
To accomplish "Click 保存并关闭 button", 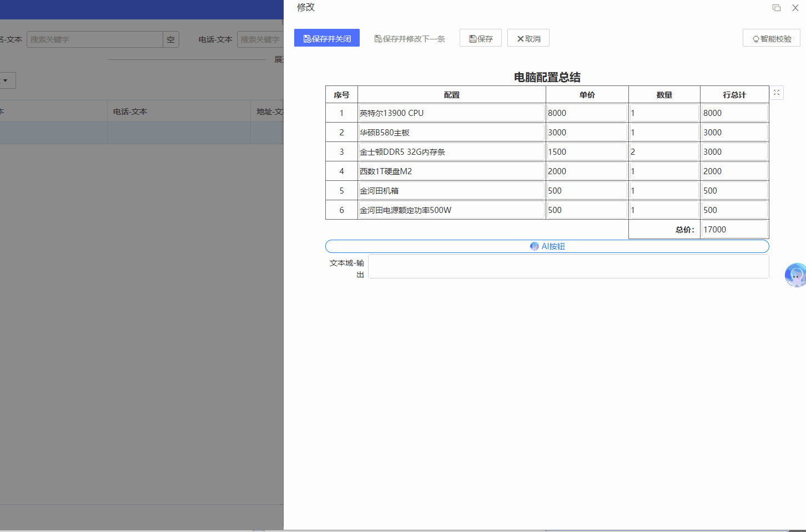I will coord(327,38).
